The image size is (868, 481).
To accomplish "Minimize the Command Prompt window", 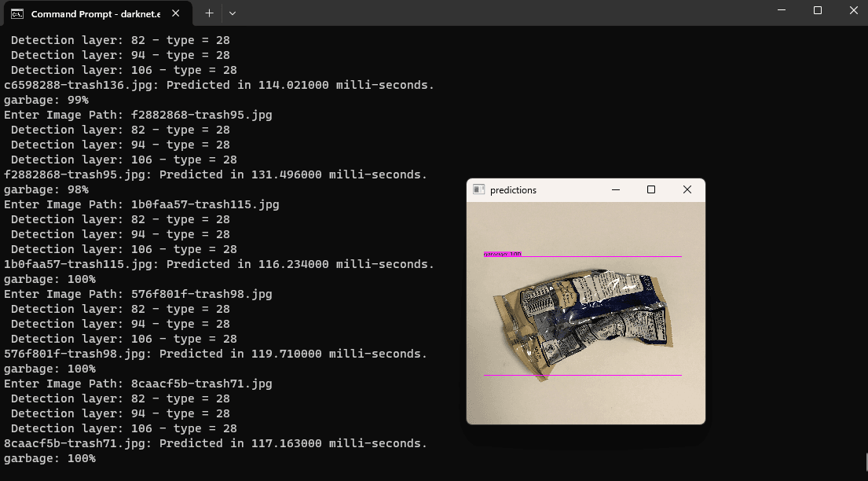I will 782,10.
